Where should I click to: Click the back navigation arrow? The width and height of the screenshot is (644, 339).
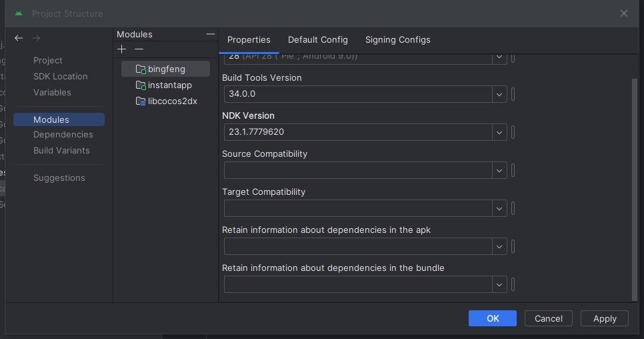[19, 39]
